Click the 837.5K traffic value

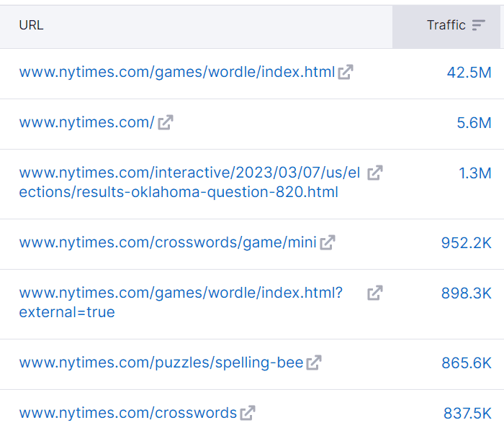[x=467, y=413]
